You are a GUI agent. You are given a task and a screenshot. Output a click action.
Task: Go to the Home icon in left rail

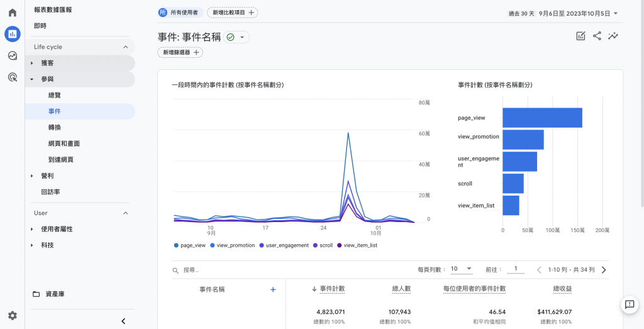(13, 13)
